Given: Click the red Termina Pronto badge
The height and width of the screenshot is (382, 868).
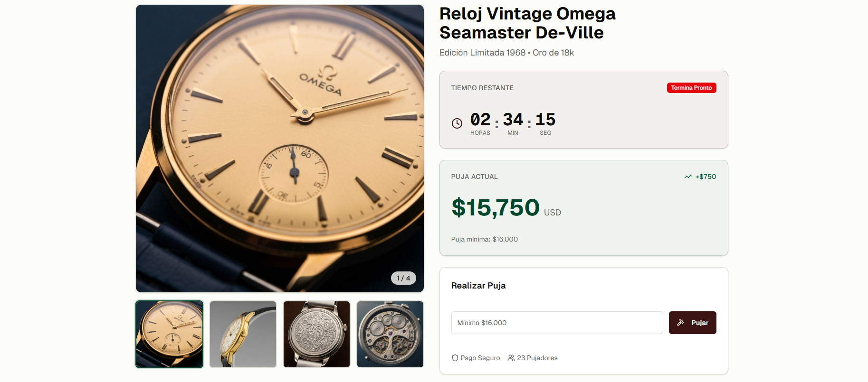Looking at the screenshot, I should click(691, 88).
